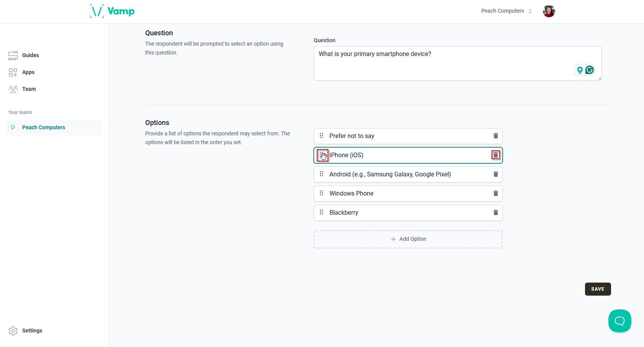Open user avatar profile menu
Viewport: 644px width, 347px height.
(549, 11)
